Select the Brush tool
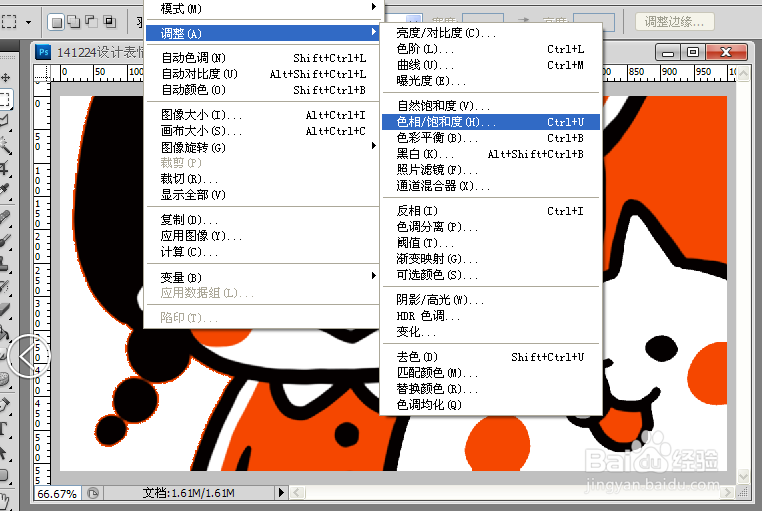The height and width of the screenshot is (511, 762). pyautogui.click(x=5, y=241)
